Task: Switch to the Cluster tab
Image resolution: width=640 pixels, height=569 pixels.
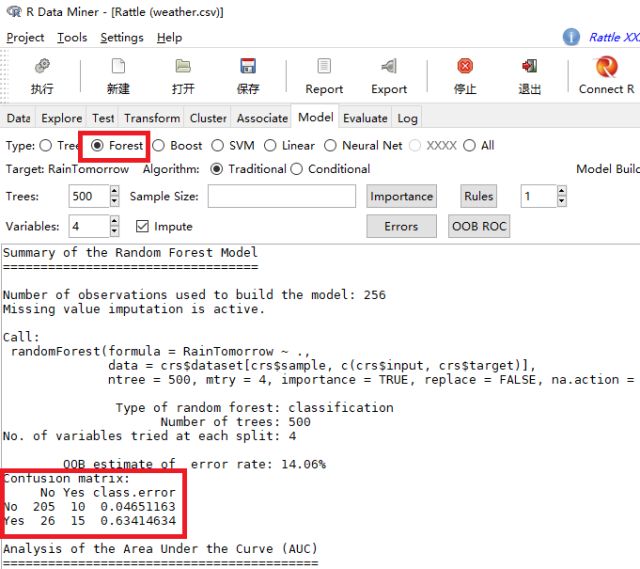Action: pos(208,118)
